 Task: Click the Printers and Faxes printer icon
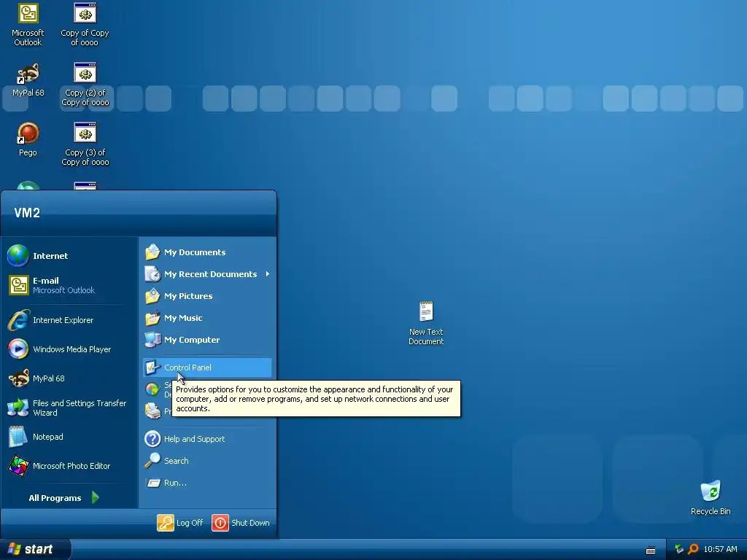click(x=152, y=411)
